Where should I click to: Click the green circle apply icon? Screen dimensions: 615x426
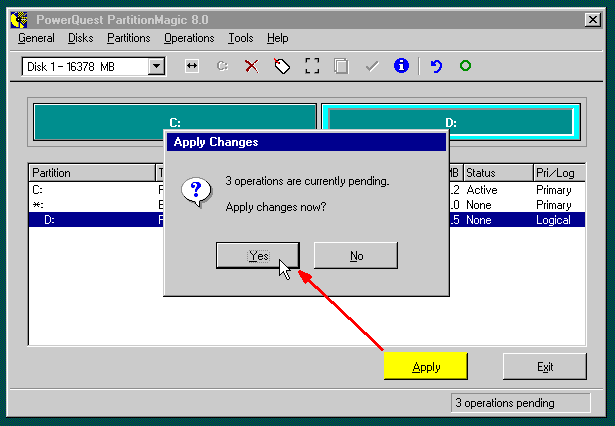465,66
